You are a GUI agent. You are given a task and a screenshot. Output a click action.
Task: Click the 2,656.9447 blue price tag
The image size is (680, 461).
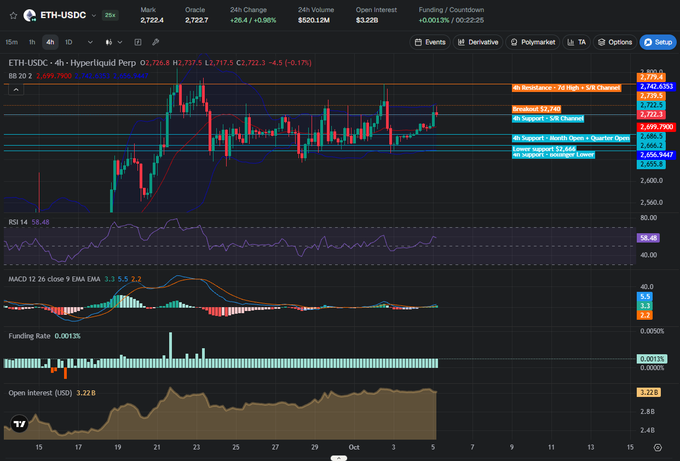pyautogui.click(x=656, y=155)
